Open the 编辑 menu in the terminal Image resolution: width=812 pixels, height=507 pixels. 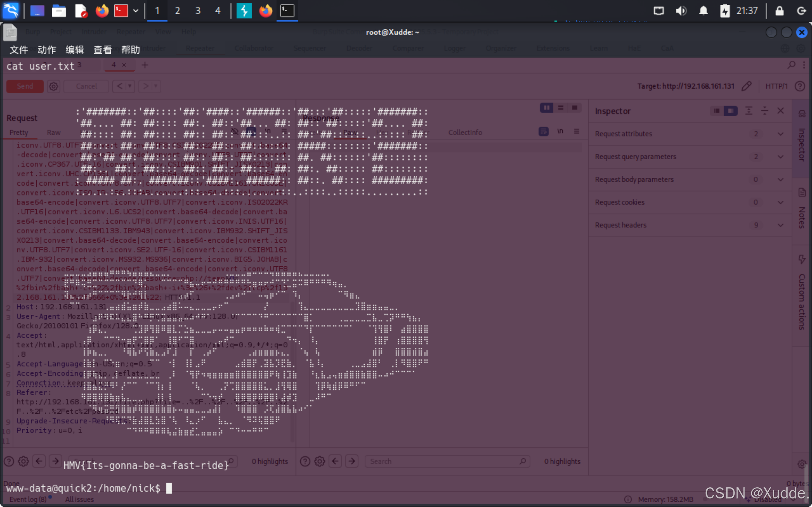(x=74, y=50)
